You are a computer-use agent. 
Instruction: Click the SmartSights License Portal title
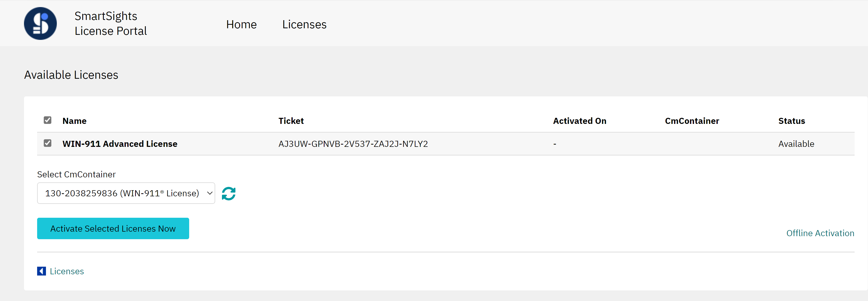111,23
